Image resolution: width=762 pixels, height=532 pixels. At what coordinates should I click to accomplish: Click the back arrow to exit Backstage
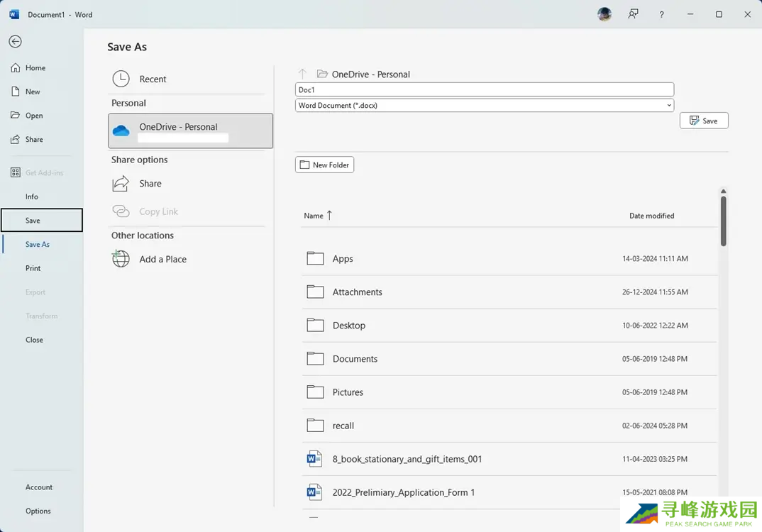(x=15, y=42)
